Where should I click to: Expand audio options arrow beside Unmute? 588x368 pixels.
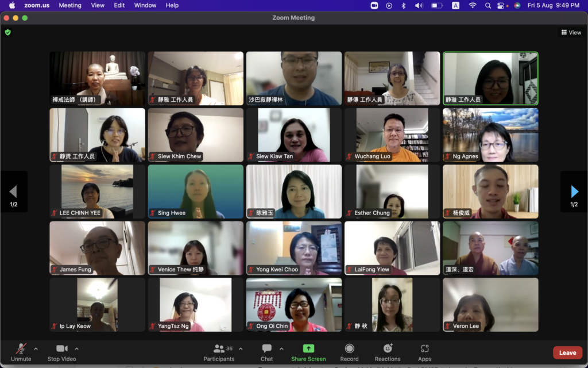click(x=36, y=348)
